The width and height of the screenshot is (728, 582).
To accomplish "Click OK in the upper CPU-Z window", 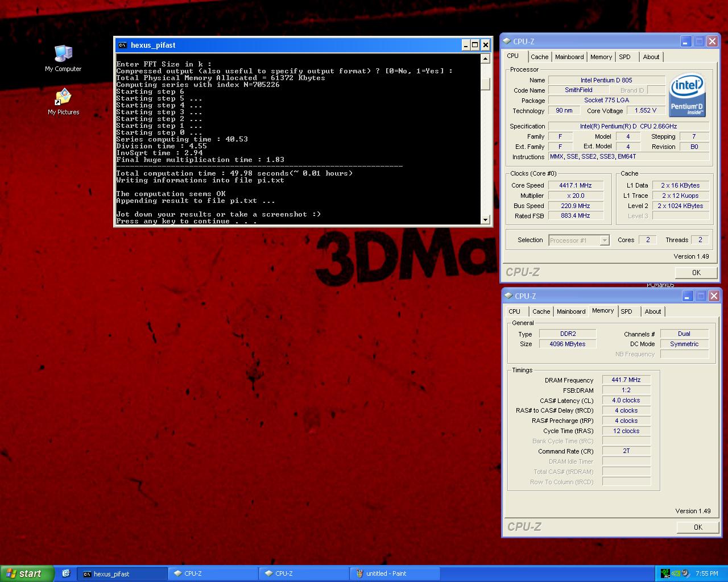I will (696, 272).
